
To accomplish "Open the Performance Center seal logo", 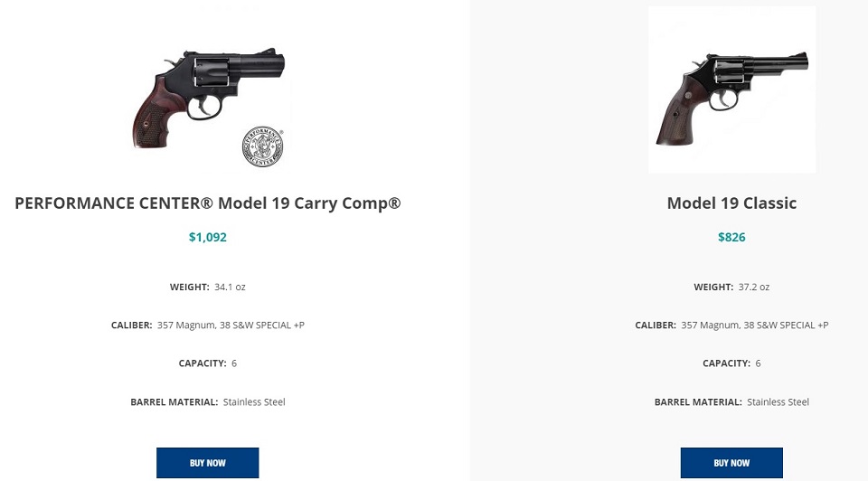I will coord(263,146).
